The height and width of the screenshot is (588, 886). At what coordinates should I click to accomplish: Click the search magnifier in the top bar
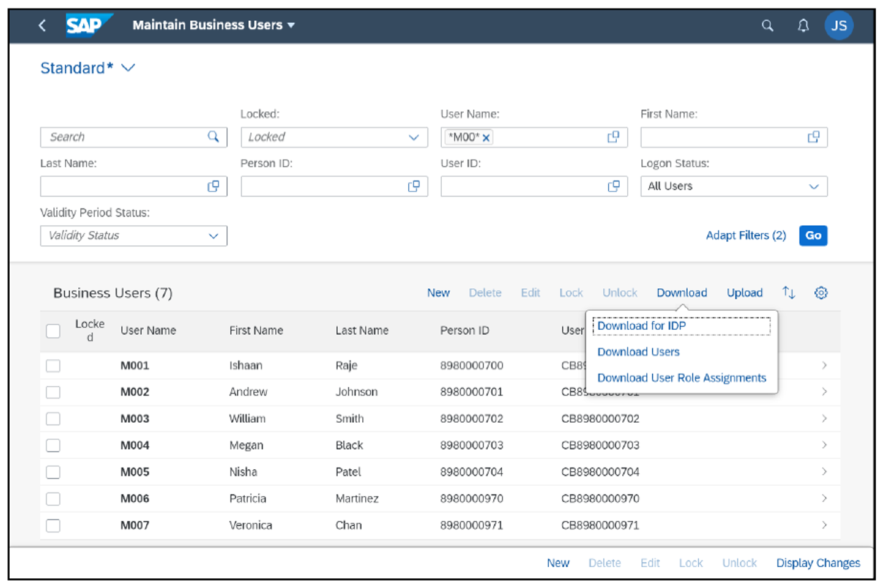[x=767, y=25]
